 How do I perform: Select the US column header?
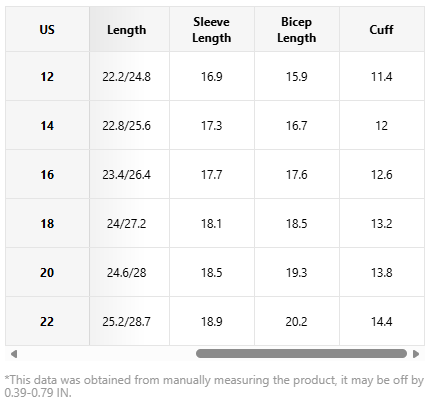click(x=47, y=29)
